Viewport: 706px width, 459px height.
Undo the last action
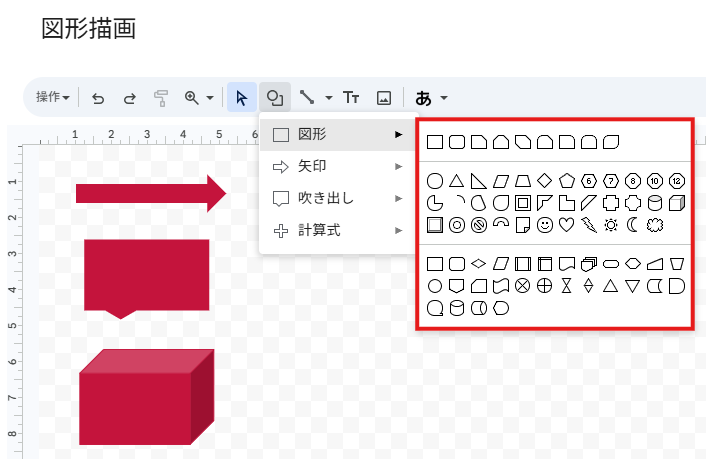tap(98, 98)
